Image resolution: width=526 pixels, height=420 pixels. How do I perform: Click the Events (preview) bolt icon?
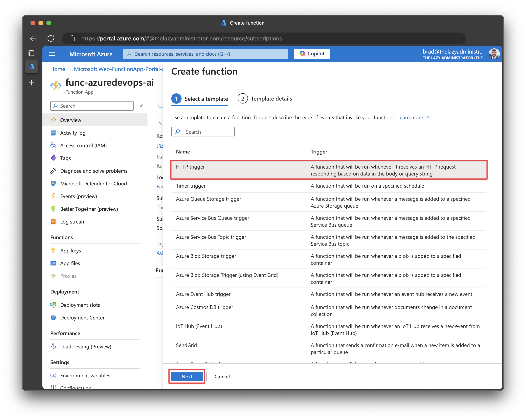click(53, 196)
